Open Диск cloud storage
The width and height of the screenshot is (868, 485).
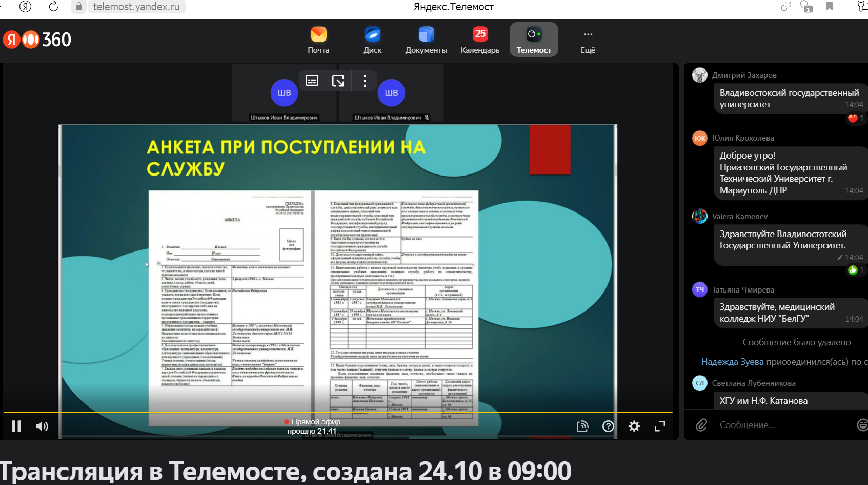coord(372,40)
